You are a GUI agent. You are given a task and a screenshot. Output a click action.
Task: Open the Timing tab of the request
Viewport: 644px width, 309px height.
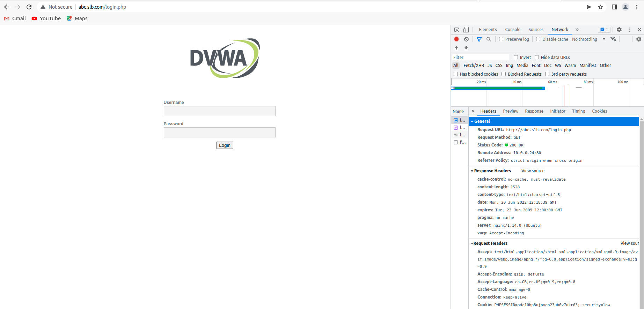578,111
